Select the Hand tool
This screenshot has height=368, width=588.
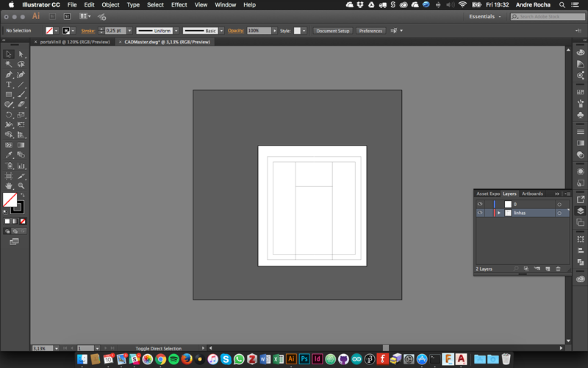9,185
